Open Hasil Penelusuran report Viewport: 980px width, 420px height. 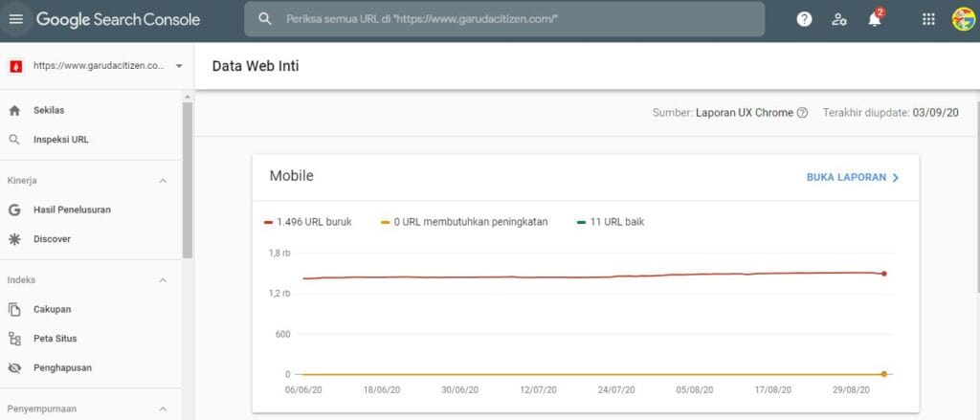(x=72, y=210)
